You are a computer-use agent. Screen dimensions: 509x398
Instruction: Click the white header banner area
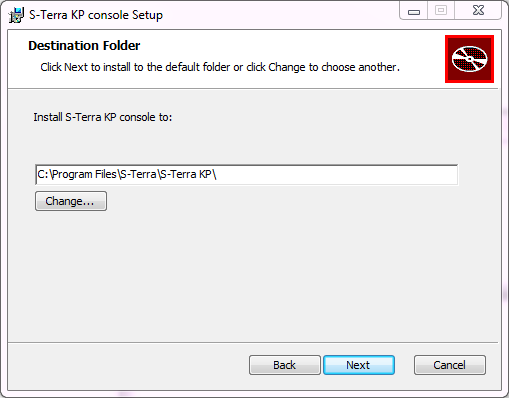(227, 59)
